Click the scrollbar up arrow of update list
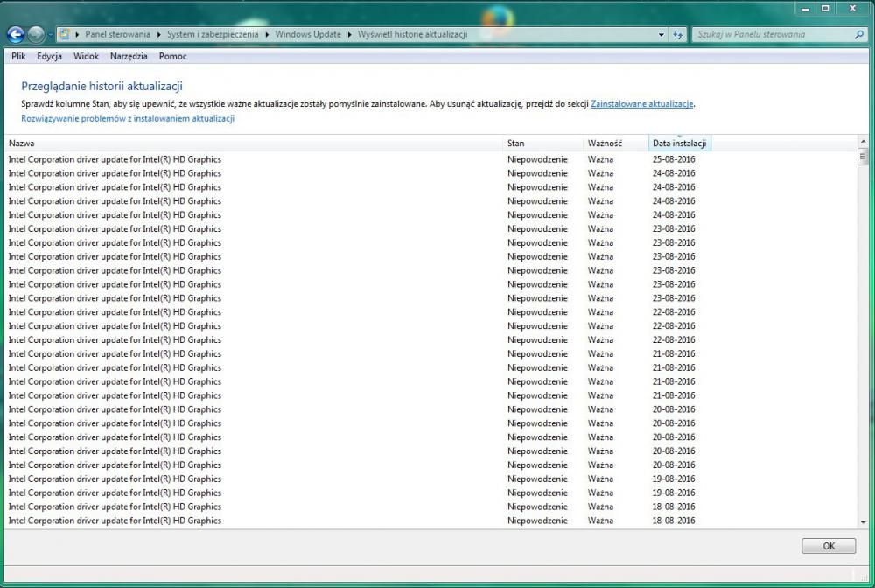This screenshot has width=875, height=588. (864, 142)
